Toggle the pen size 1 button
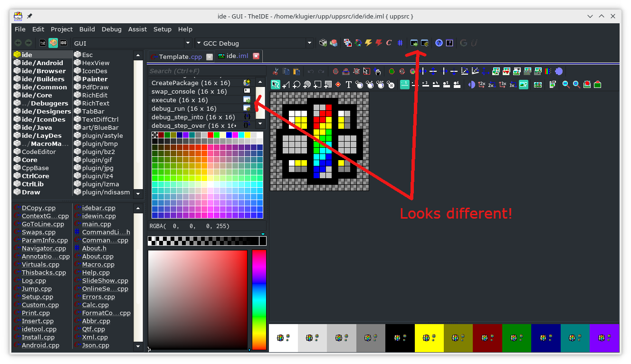 coord(404,85)
